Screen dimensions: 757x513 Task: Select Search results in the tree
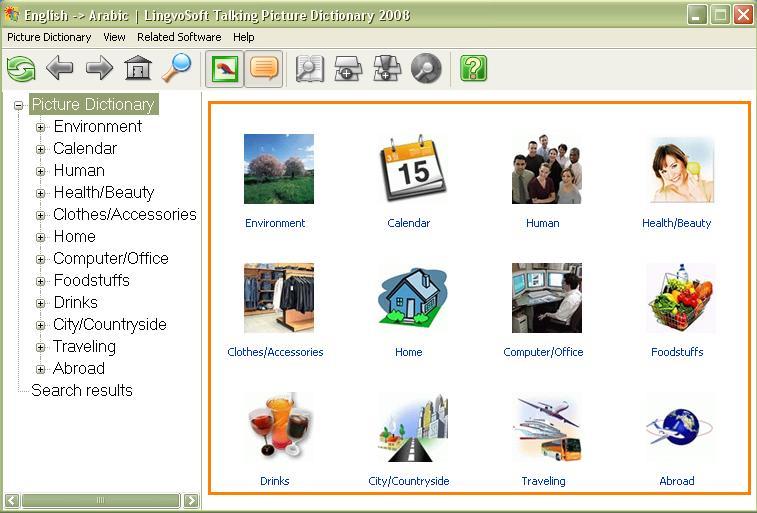pos(82,390)
